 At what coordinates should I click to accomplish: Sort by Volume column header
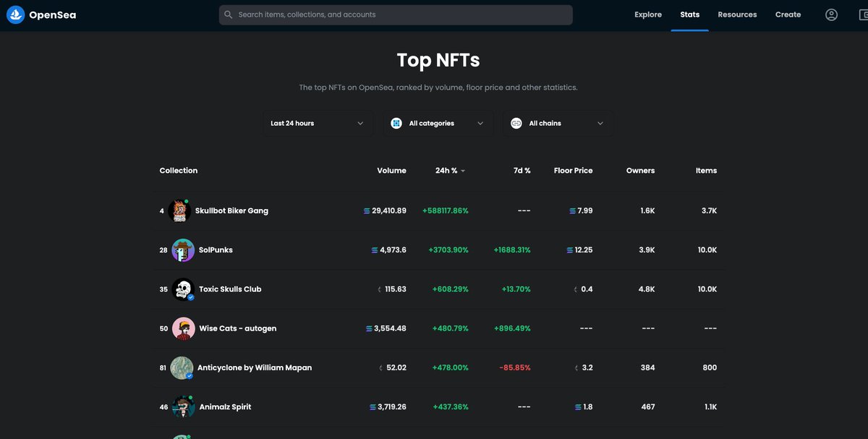pyautogui.click(x=391, y=171)
